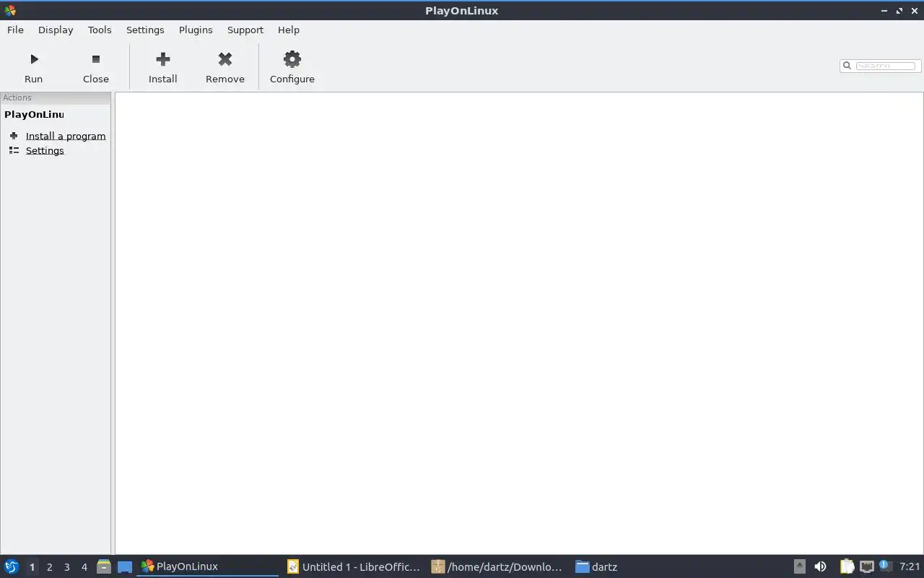Open the Display menu
Screen dimensions: 924x578
pyautogui.click(x=56, y=30)
